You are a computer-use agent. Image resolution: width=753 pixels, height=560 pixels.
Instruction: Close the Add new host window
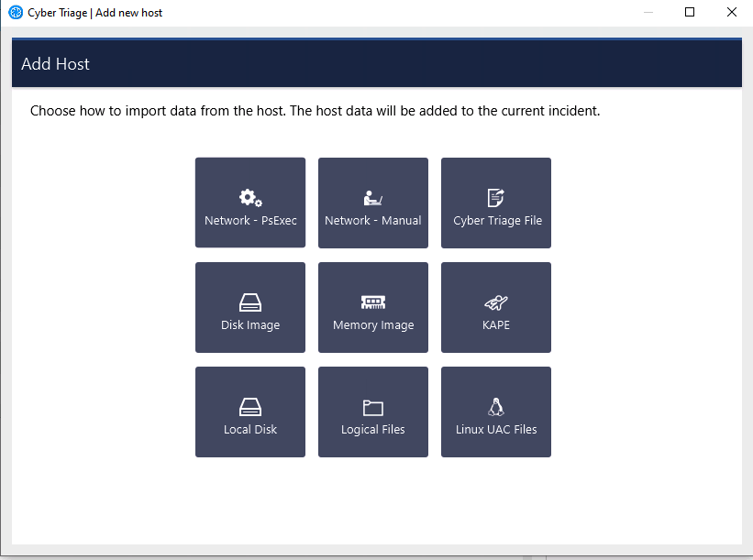pyautogui.click(x=731, y=12)
